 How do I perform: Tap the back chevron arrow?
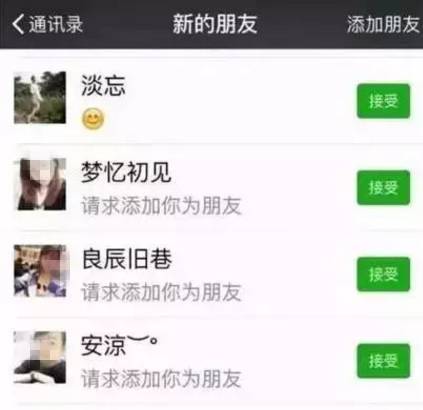[x=18, y=24]
